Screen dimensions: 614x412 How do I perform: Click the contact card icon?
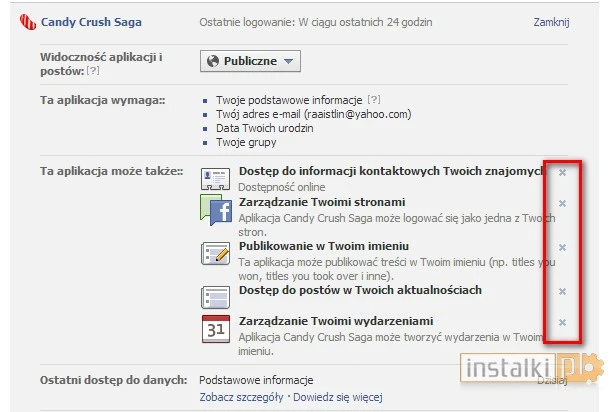coord(215,179)
